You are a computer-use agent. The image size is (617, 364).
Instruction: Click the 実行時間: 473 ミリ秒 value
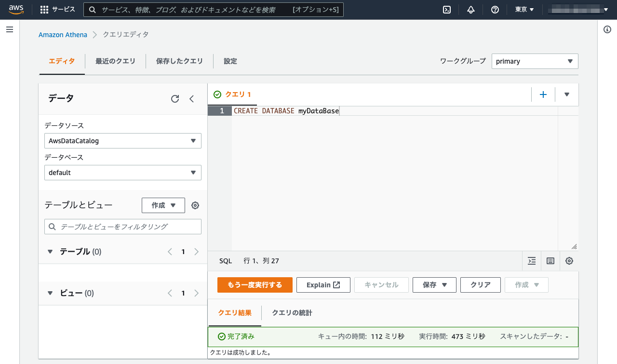[x=452, y=337]
